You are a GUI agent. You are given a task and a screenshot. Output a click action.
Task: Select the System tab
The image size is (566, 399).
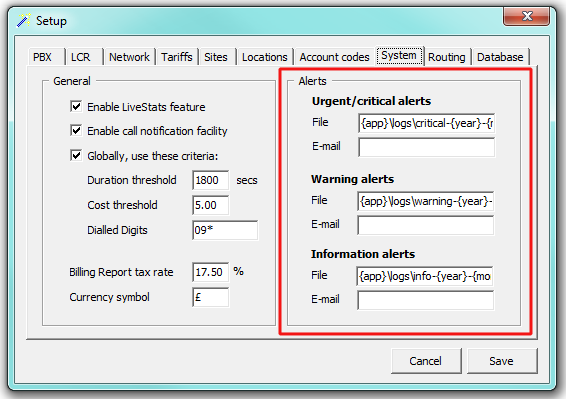tap(400, 56)
